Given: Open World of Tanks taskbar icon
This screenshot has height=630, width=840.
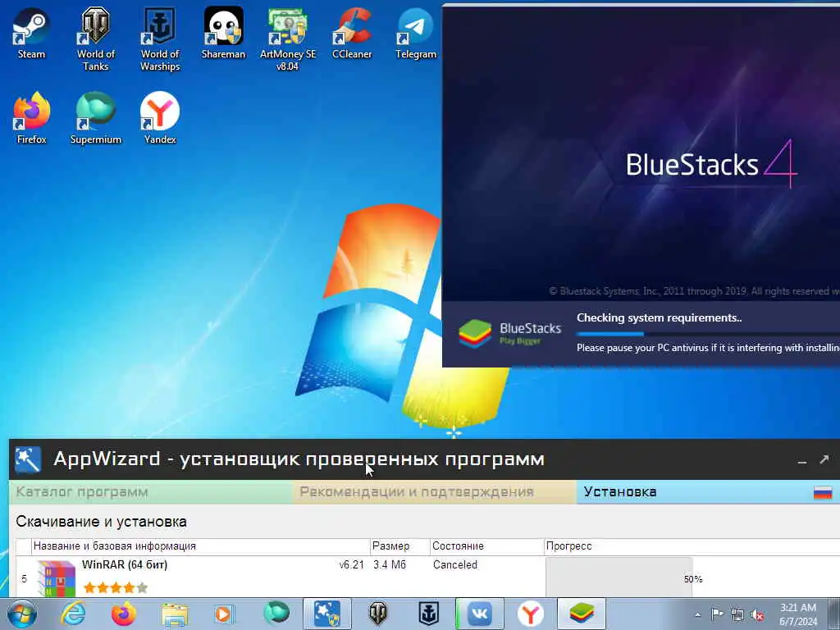Looking at the screenshot, I should pyautogui.click(x=378, y=614).
